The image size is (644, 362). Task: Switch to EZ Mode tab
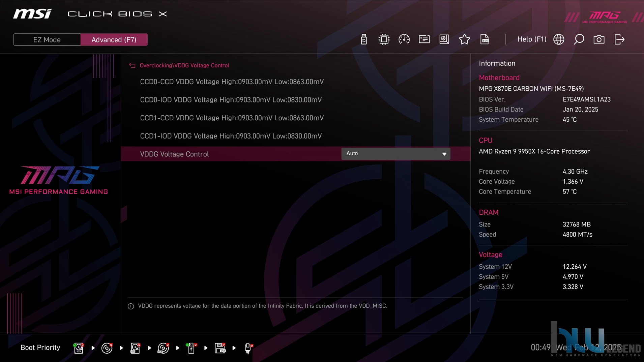click(x=47, y=40)
